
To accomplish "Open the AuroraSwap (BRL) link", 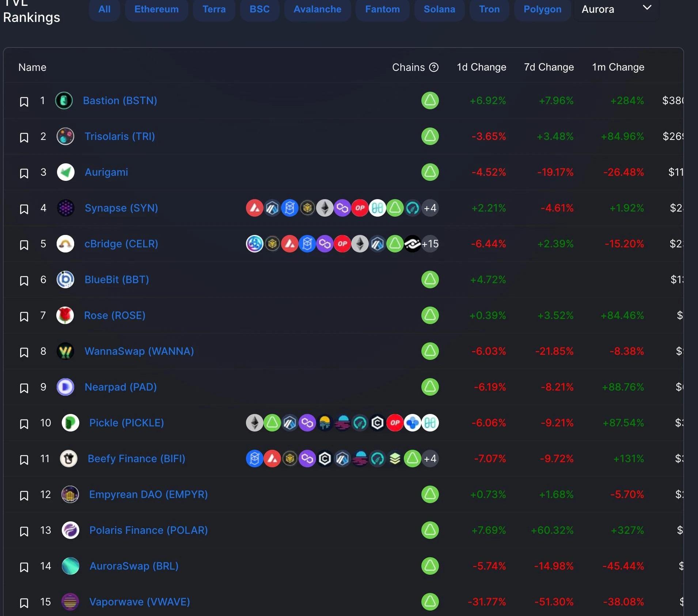I will tap(134, 566).
